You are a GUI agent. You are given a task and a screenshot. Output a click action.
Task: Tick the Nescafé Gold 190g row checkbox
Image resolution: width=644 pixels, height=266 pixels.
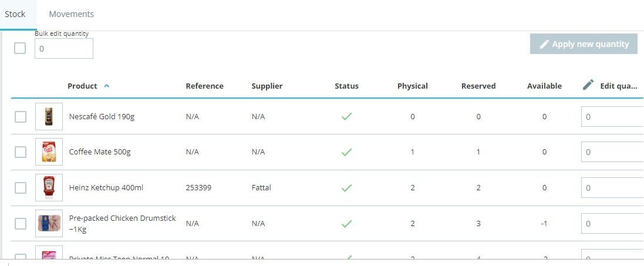pyautogui.click(x=21, y=116)
